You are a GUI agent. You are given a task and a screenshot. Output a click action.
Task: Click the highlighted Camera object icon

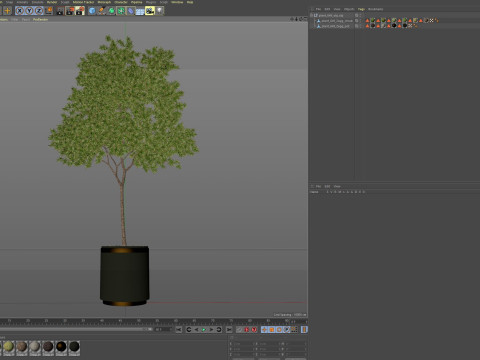[x=150, y=11]
